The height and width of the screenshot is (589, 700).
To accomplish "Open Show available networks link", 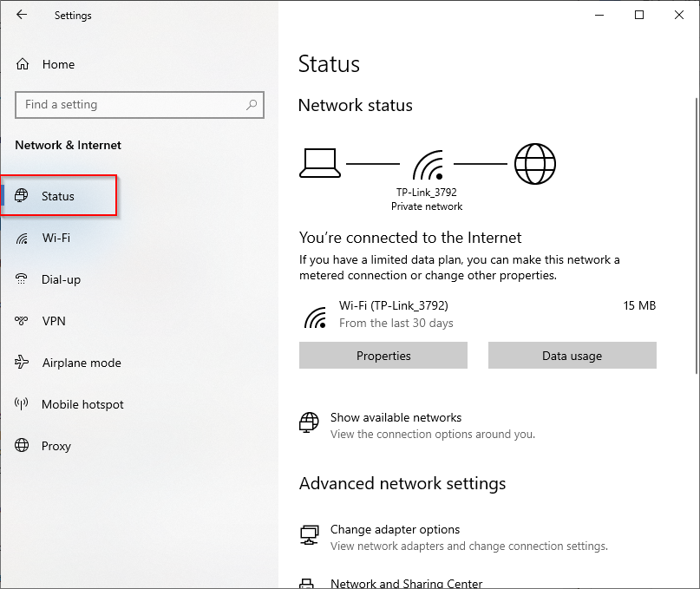I will [396, 417].
